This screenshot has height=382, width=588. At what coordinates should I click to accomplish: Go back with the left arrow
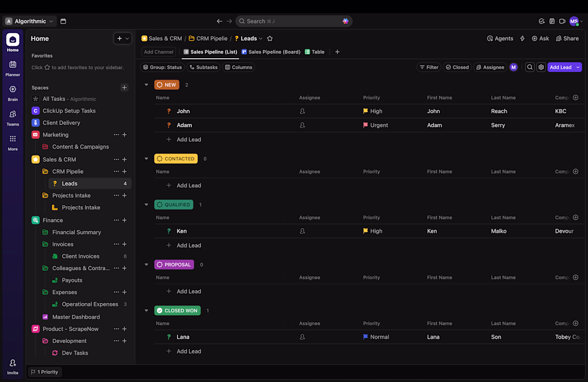(219, 21)
